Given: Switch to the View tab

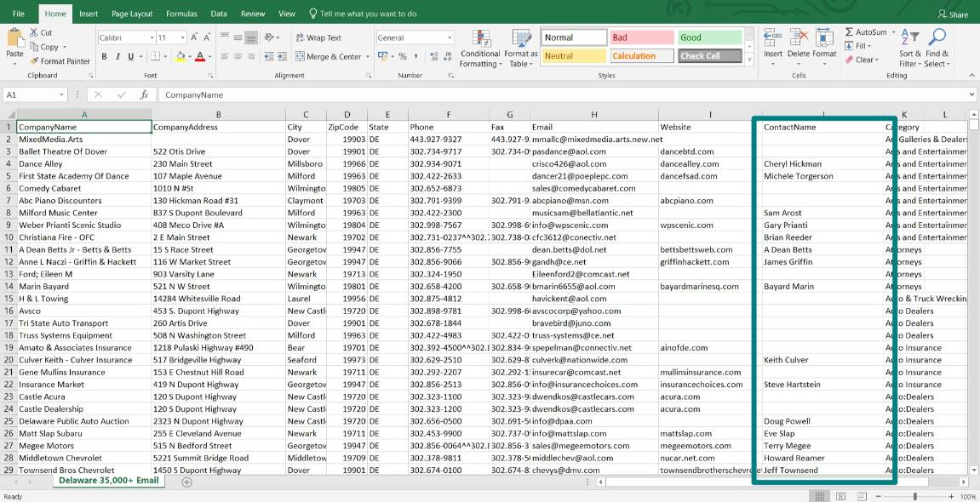Looking at the screenshot, I should point(287,14).
